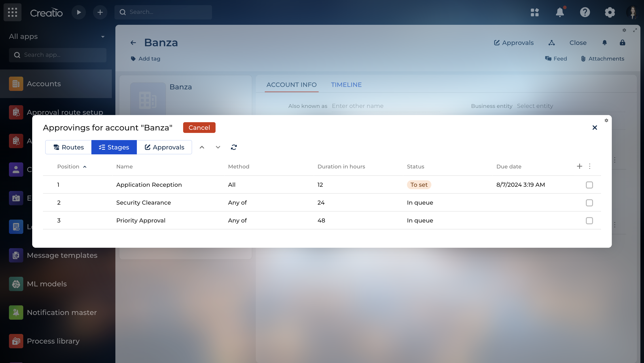Open the Application Hub dashboard icon
Screen dimensions: 644x363
pos(535,12)
